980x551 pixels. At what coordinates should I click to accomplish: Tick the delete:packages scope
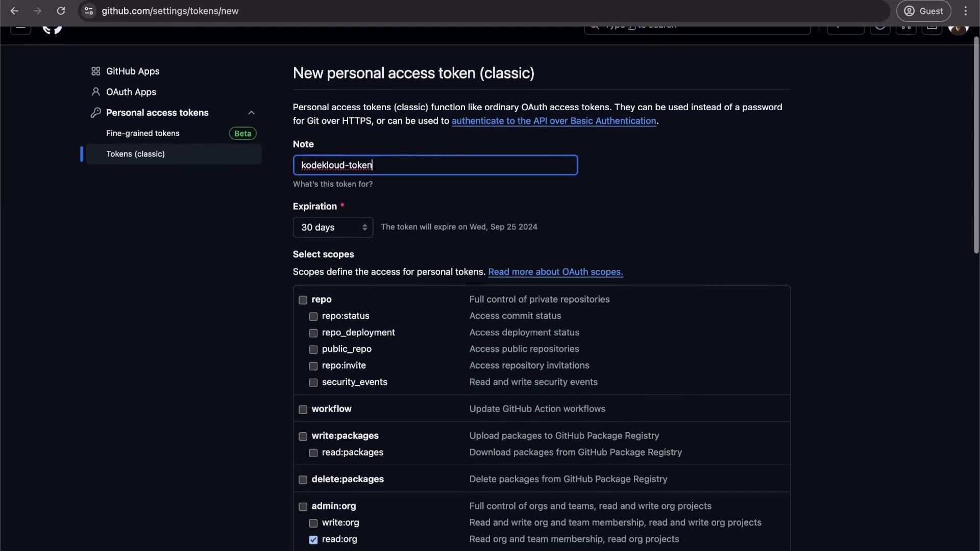click(x=303, y=480)
